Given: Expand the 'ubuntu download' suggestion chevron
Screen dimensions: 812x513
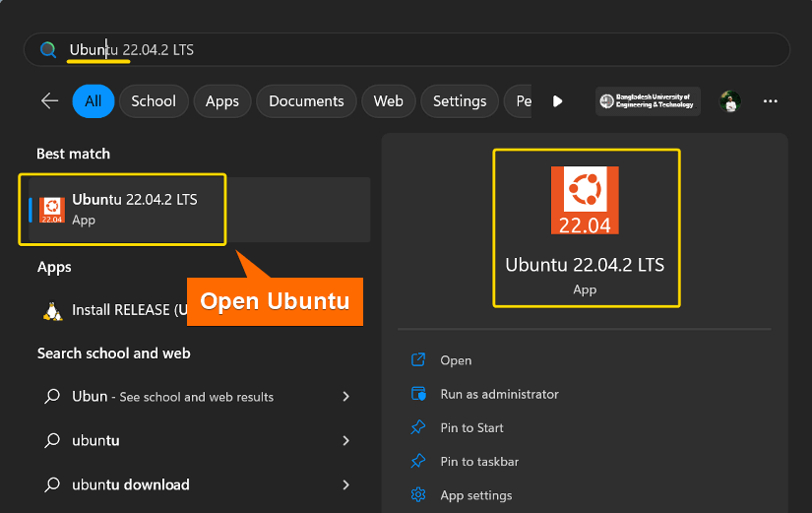Looking at the screenshot, I should [345, 484].
